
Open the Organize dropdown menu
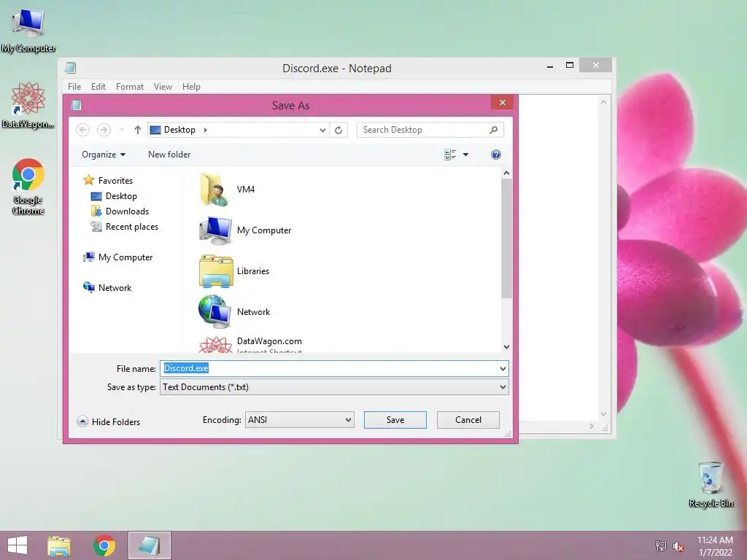coord(104,155)
